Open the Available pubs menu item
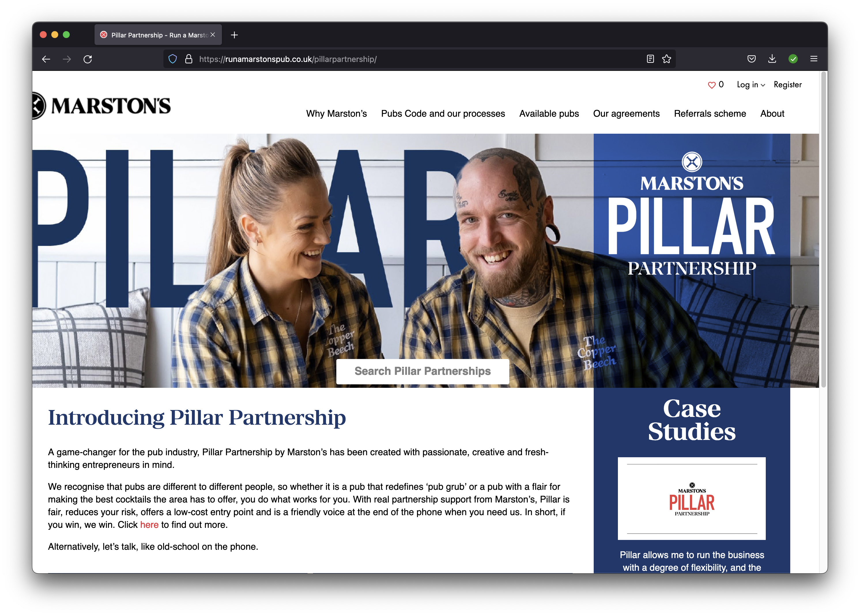Viewport: 860px width, 616px height. (549, 114)
